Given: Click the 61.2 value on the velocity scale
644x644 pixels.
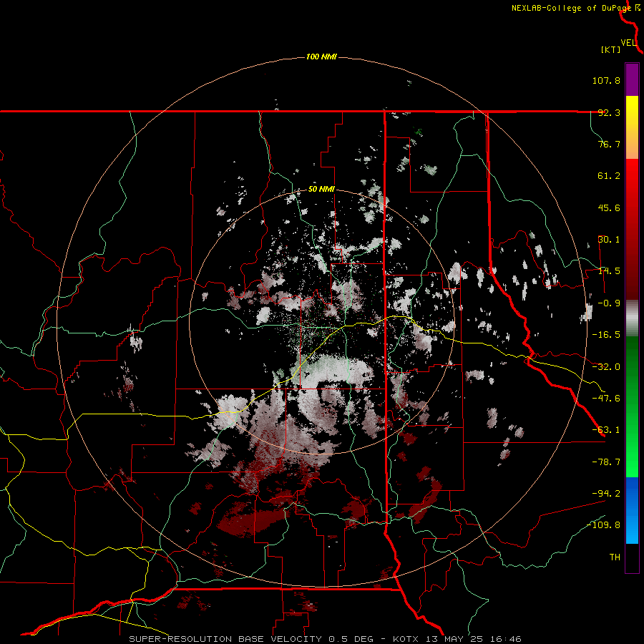Looking at the screenshot, I should click(x=609, y=176).
